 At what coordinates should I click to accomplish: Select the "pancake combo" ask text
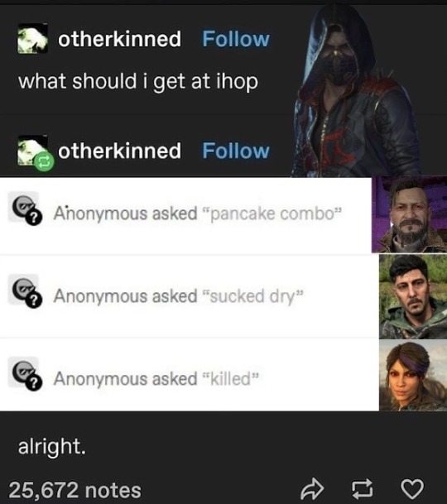pyautogui.click(x=274, y=214)
